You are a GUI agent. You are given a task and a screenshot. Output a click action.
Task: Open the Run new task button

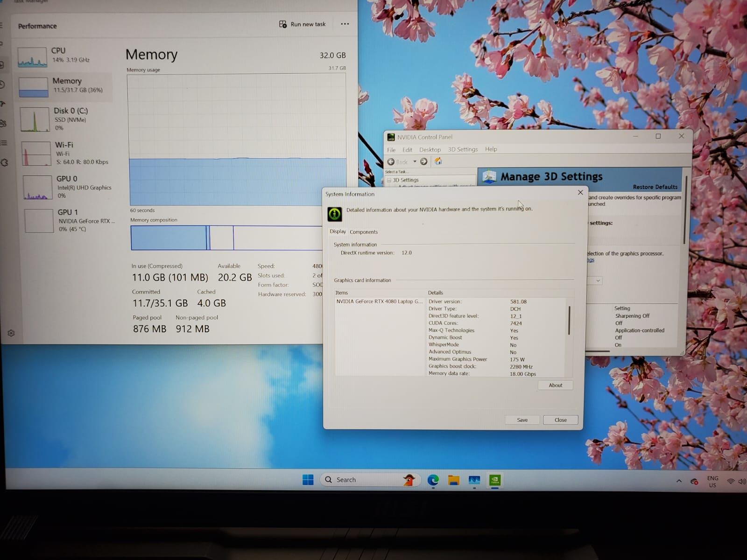pyautogui.click(x=302, y=24)
